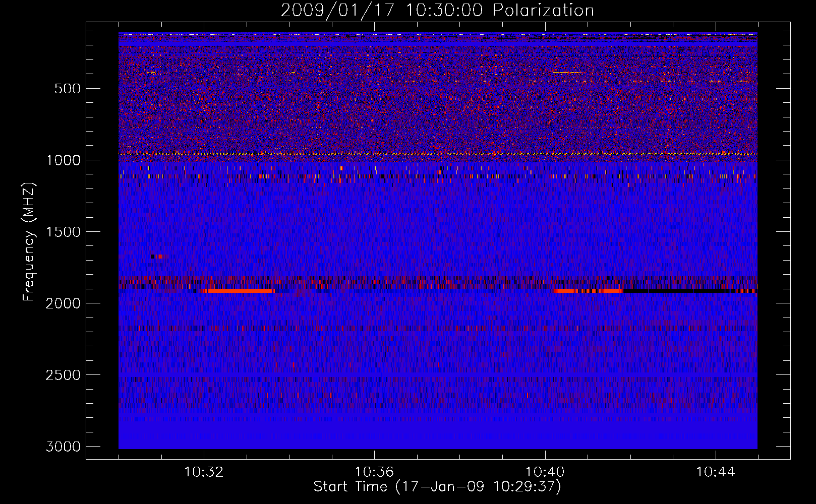Click the 'Start Time (17-Jan-09 10:29:37)' axis label
816x504 pixels.
click(x=437, y=487)
